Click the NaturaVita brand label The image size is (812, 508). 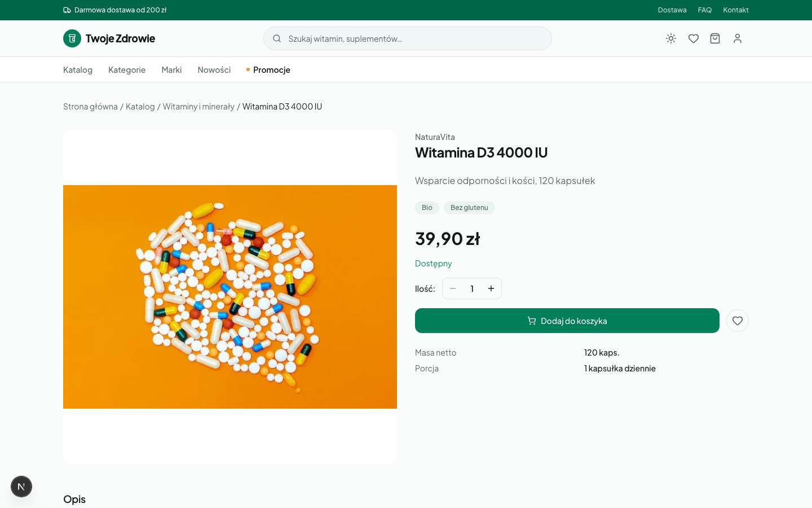[x=435, y=137]
